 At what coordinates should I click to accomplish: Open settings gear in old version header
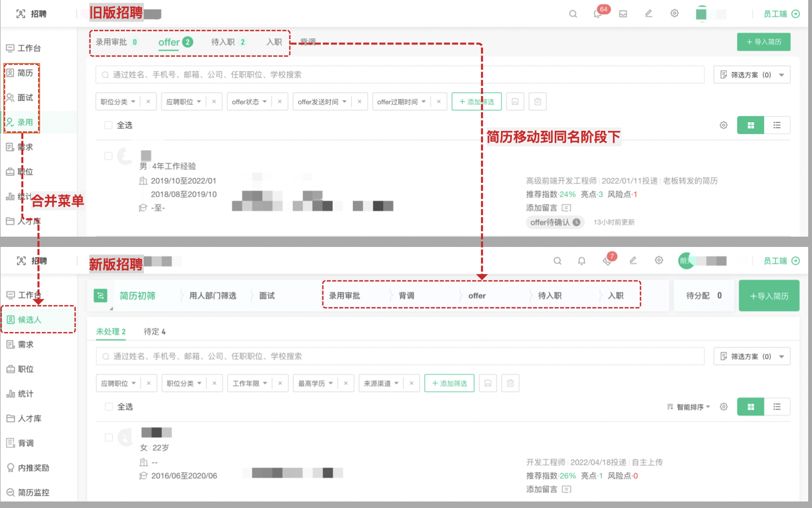pyautogui.click(x=675, y=14)
